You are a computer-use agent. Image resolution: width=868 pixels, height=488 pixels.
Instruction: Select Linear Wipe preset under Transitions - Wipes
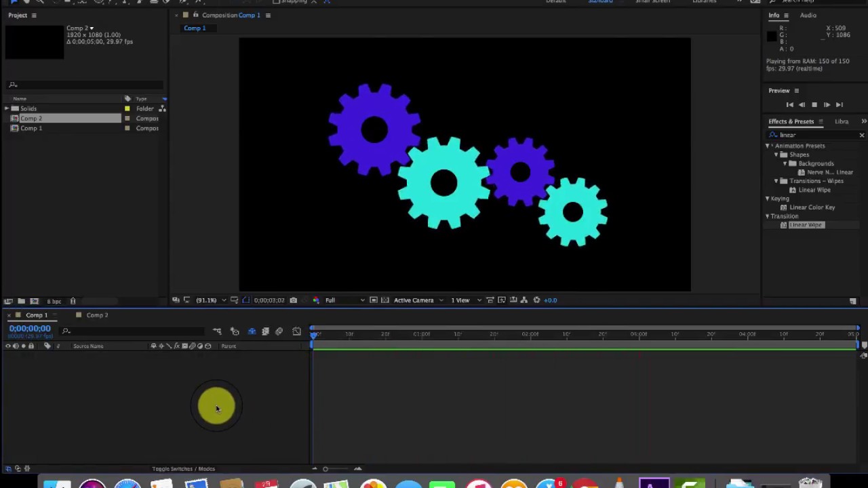(x=814, y=190)
